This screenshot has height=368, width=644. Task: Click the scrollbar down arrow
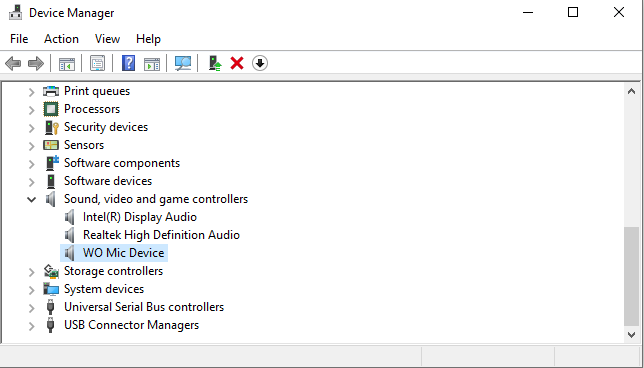click(632, 335)
